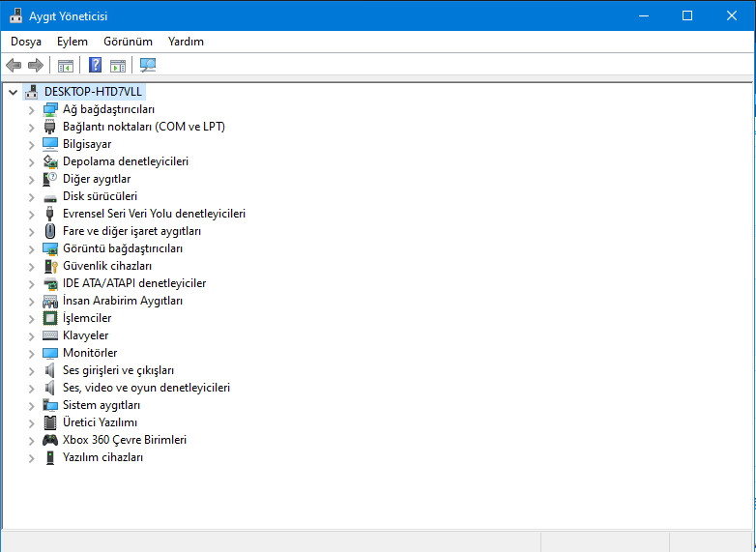Click the Ağ bağdaştırıcıları network icon
This screenshot has height=552, width=756.
(x=50, y=109)
